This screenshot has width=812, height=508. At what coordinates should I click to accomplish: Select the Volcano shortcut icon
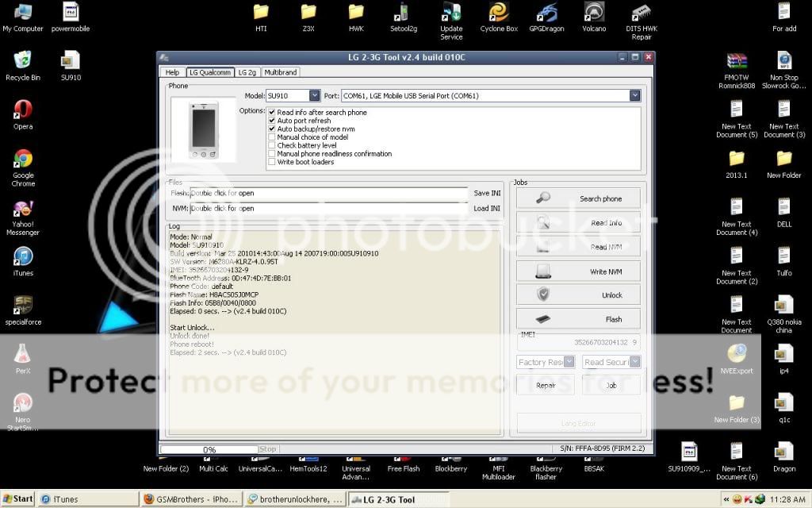594,17
